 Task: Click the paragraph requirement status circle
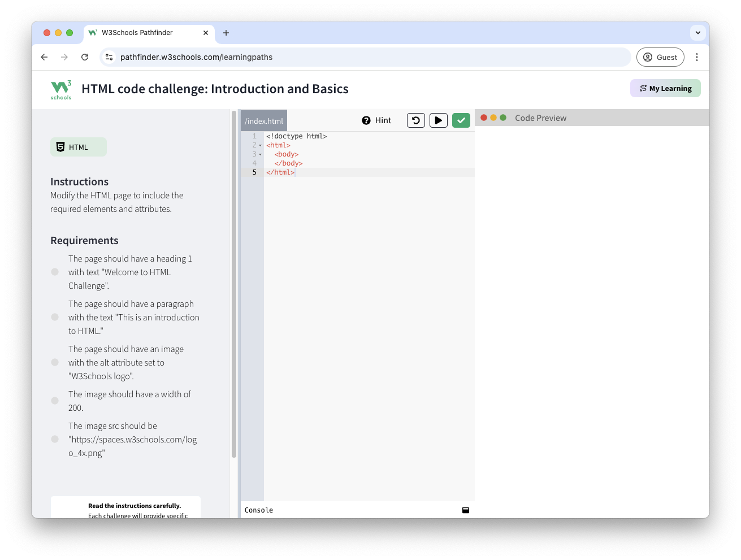[x=55, y=317]
